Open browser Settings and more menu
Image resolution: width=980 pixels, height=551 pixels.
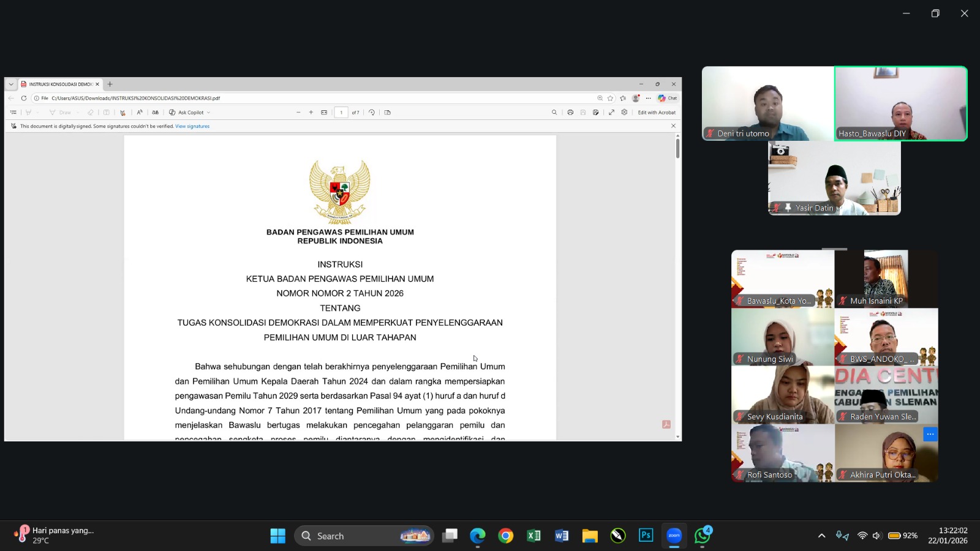click(x=648, y=98)
